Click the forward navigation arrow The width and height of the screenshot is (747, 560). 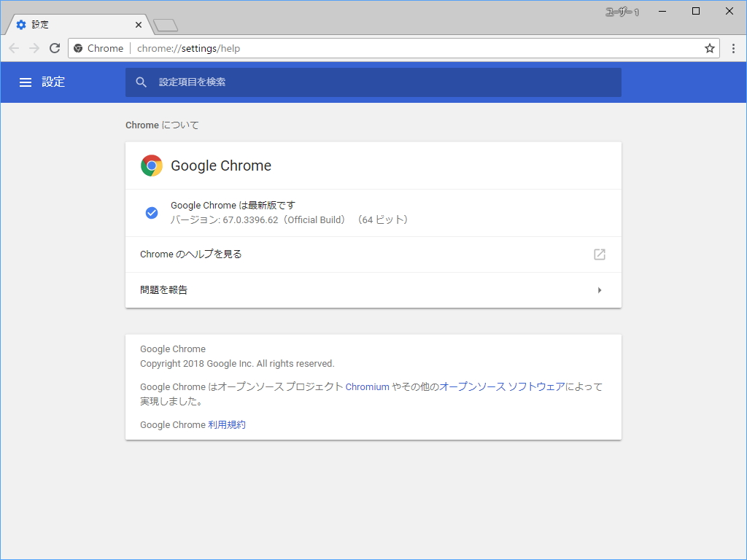tap(34, 48)
